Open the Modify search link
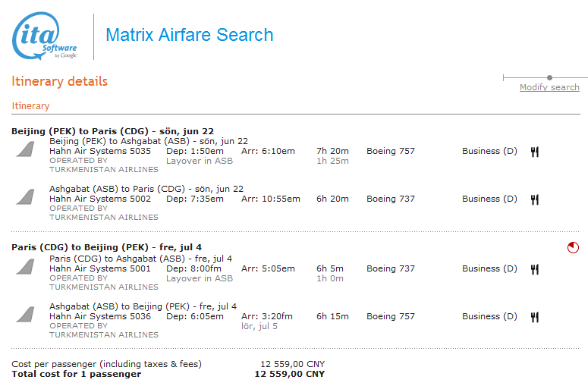588x386 pixels. click(x=549, y=88)
